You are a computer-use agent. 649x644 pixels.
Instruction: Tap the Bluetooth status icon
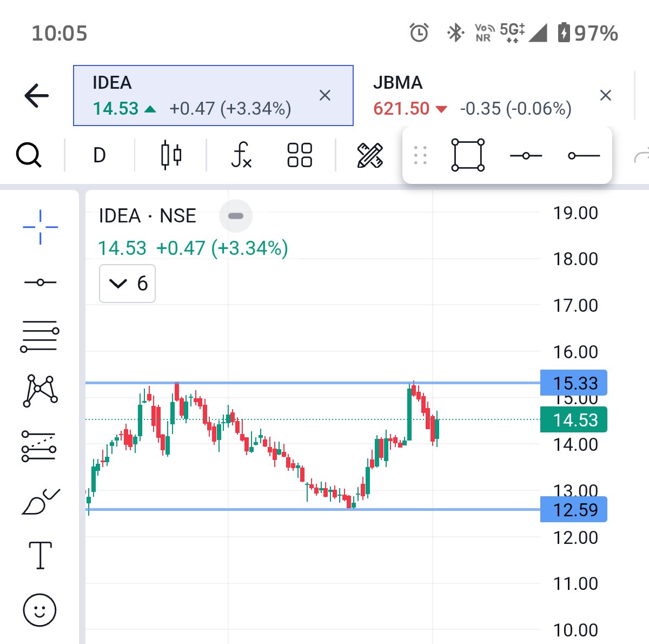point(455,33)
